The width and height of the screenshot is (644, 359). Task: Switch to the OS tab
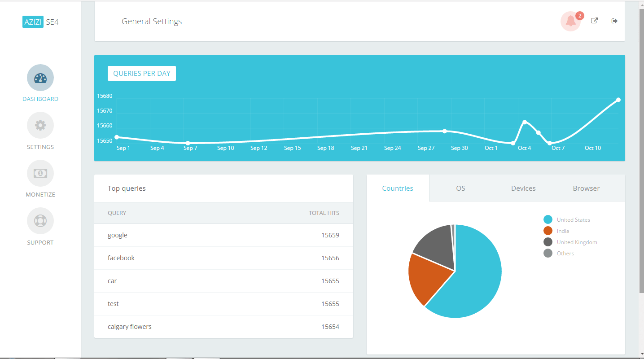[x=460, y=188]
